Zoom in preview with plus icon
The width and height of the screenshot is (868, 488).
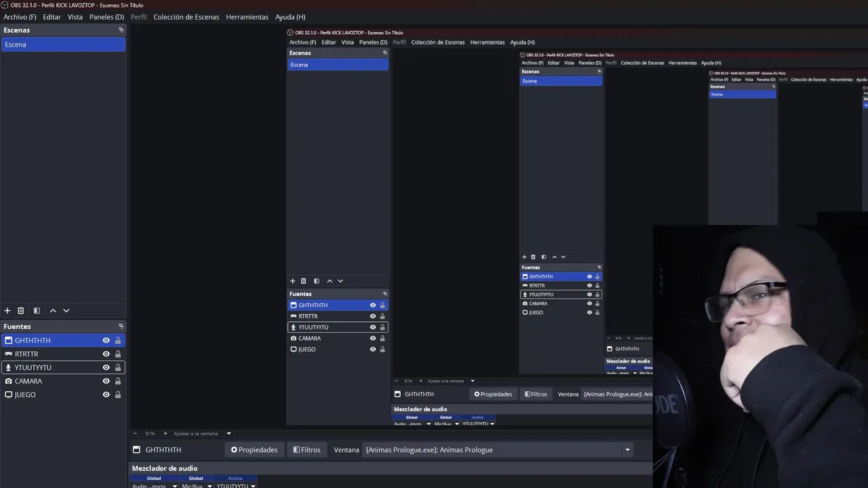click(x=165, y=433)
